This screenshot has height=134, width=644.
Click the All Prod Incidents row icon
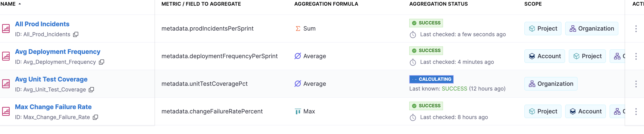pyautogui.click(x=6, y=29)
